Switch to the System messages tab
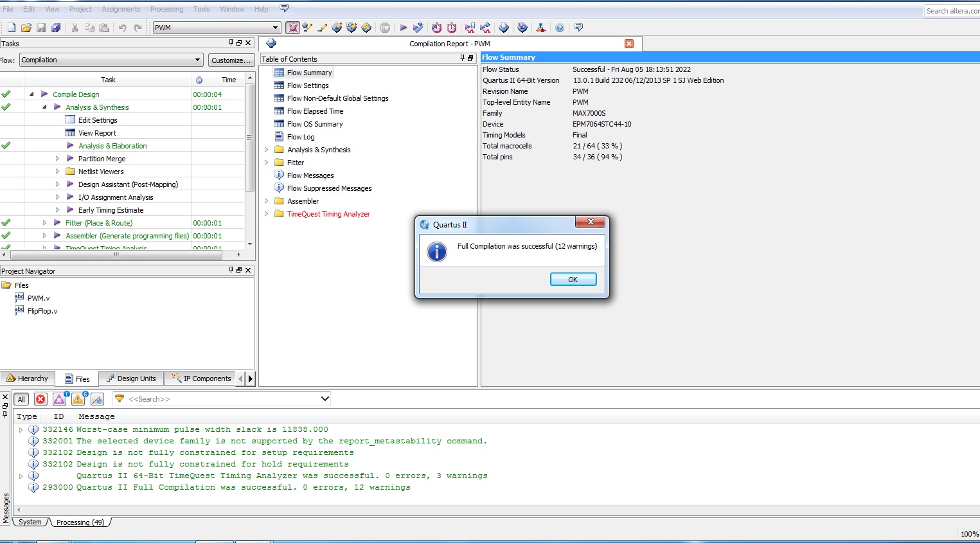Screen dimensions: 980x543 pos(30,522)
